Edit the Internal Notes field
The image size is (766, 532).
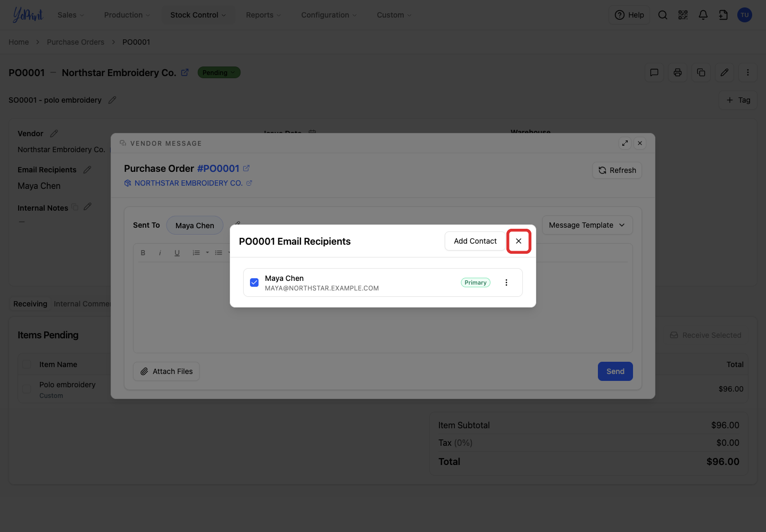[x=88, y=206]
